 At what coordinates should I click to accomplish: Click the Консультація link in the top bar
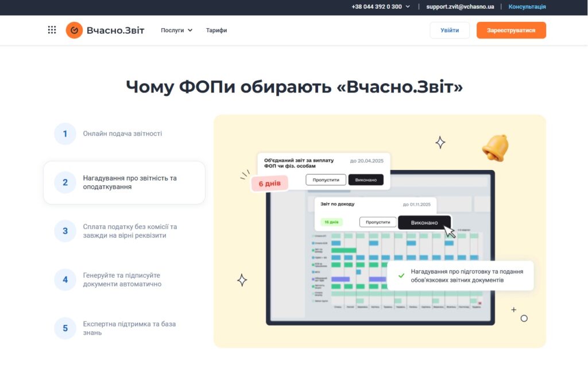pyautogui.click(x=526, y=7)
